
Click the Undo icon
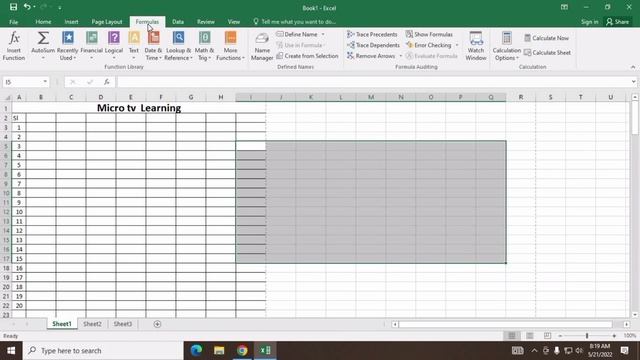[27, 7]
